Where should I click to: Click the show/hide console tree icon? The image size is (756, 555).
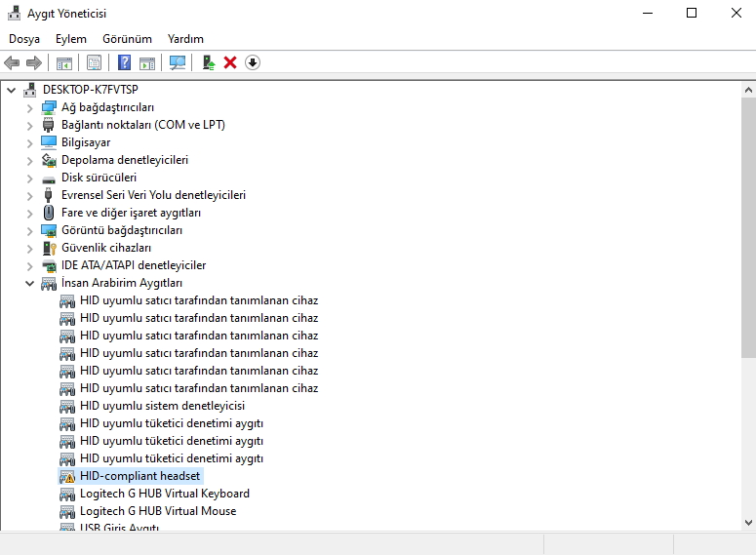pos(64,62)
